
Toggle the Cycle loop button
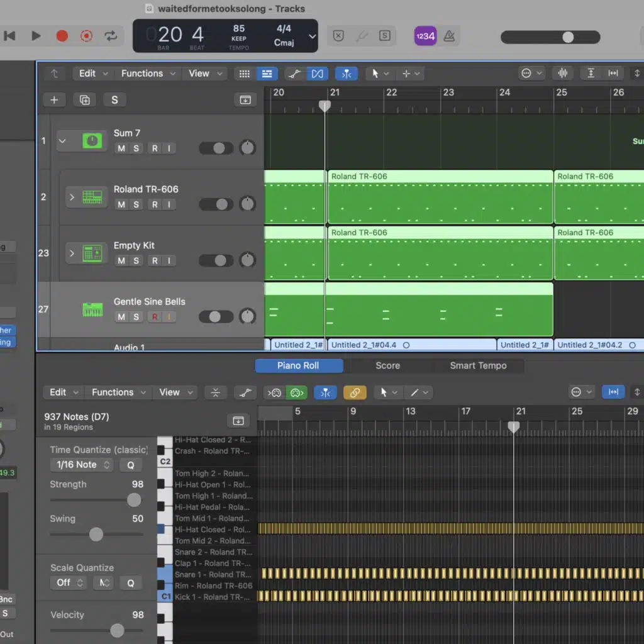(x=111, y=36)
